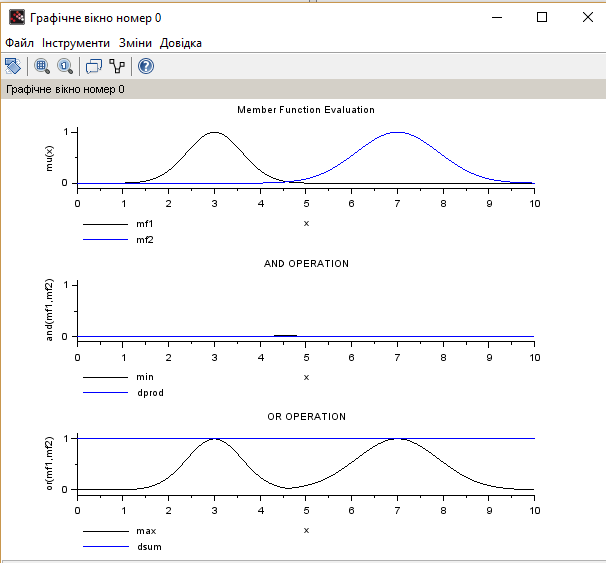Screen dimensions: 606x563
Task: Open the Зміни menu
Action: (135, 43)
